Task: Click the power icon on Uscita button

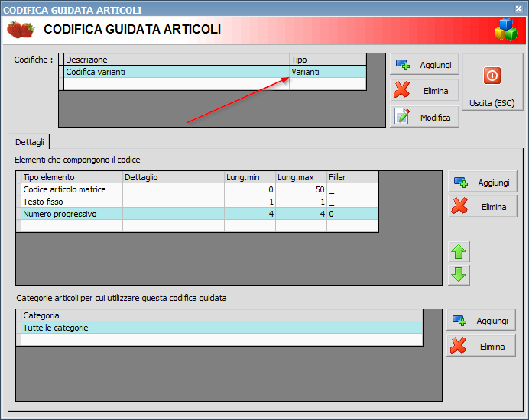Action: click(492, 75)
